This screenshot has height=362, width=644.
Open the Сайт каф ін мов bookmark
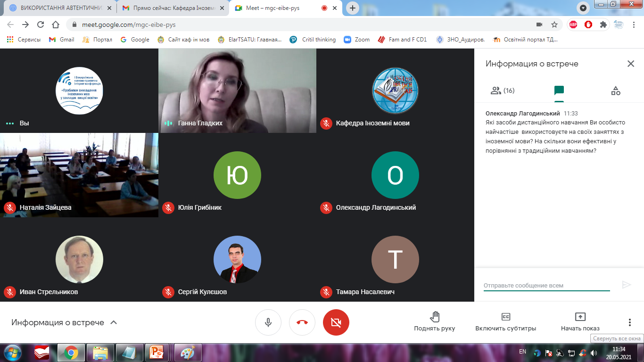[x=183, y=40]
